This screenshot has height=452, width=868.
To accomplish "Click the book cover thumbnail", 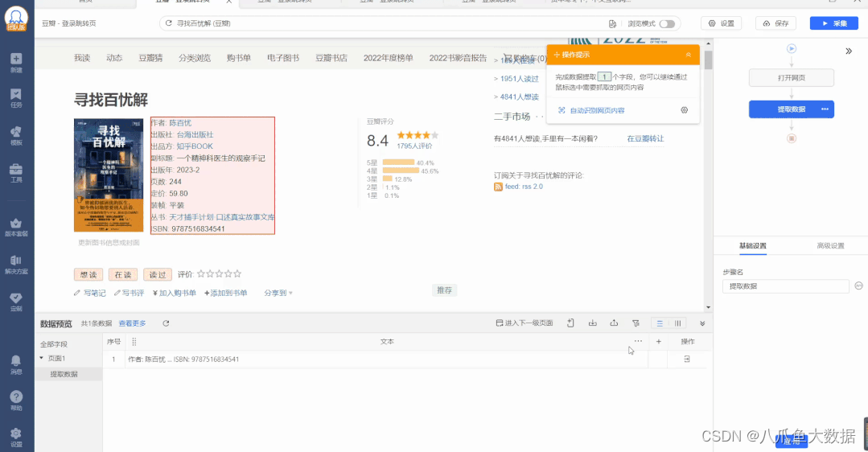I will click(x=109, y=175).
